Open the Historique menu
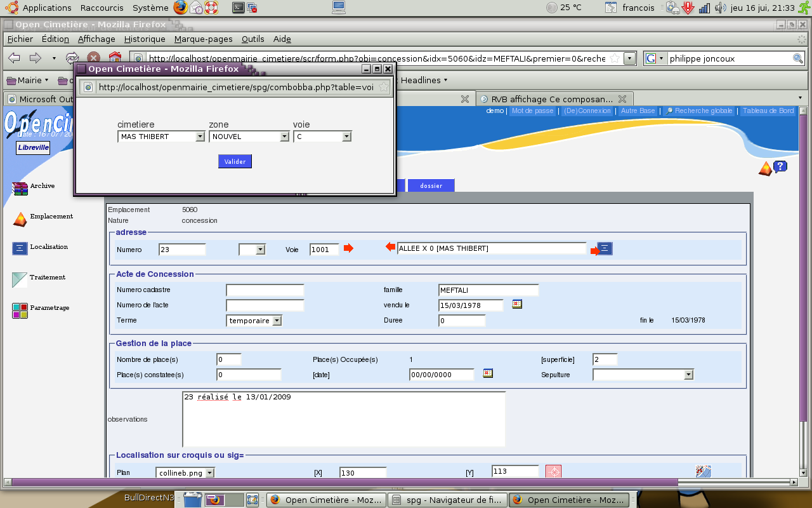812x508 pixels. click(x=145, y=39)
